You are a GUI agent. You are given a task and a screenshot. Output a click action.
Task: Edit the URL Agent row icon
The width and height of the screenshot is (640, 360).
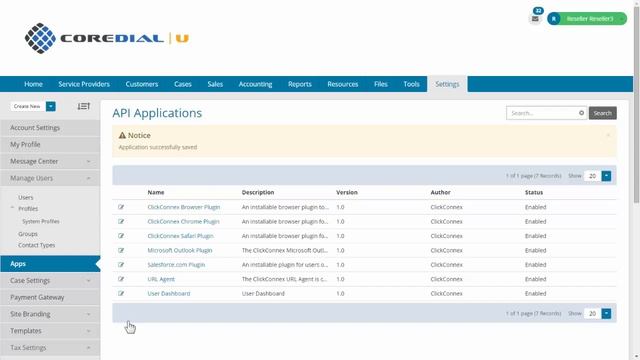point(121,279)
